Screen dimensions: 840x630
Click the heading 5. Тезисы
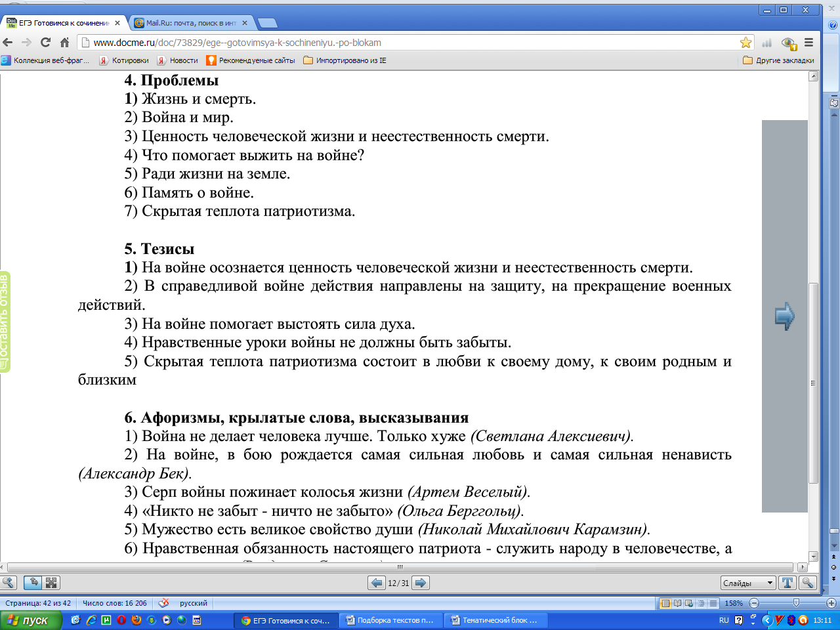click(x=159, y=249)
